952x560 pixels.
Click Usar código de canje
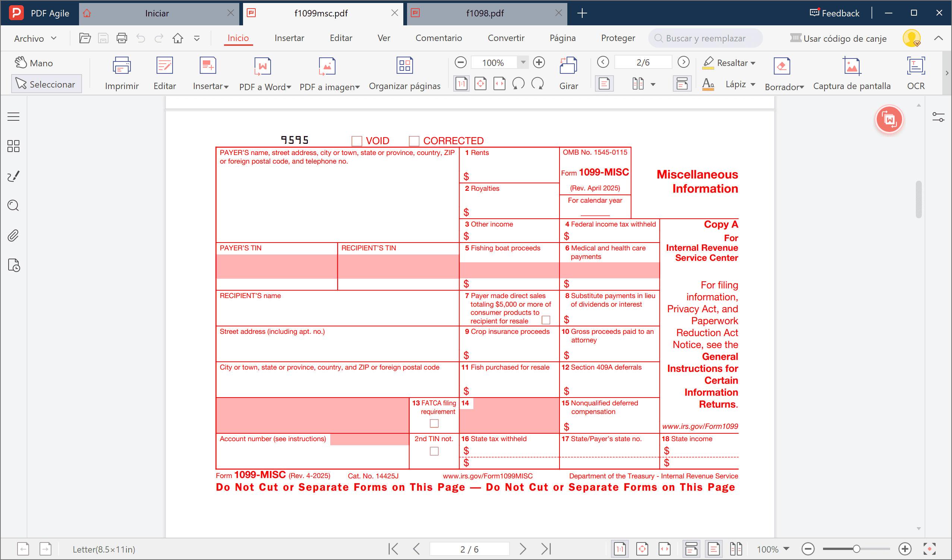(838, 38)
